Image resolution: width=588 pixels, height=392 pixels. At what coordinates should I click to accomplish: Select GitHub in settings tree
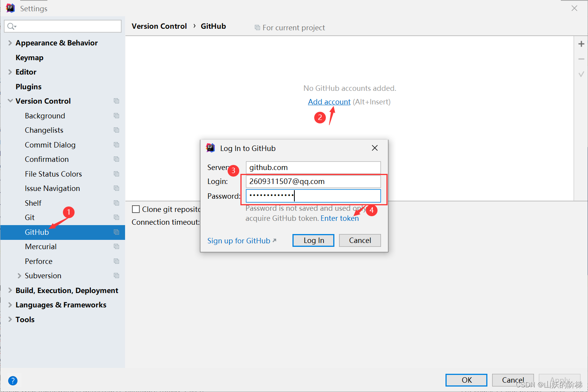click(37, 232)
